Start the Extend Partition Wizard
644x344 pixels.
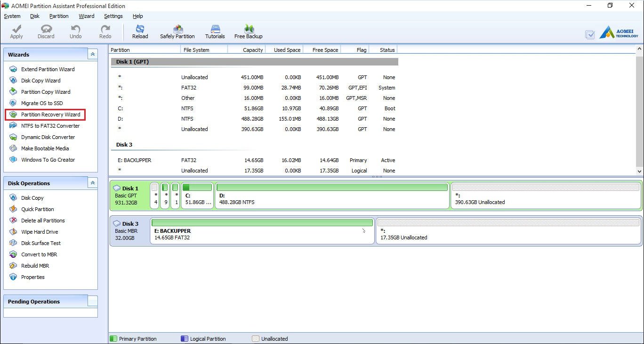point(42,69)
